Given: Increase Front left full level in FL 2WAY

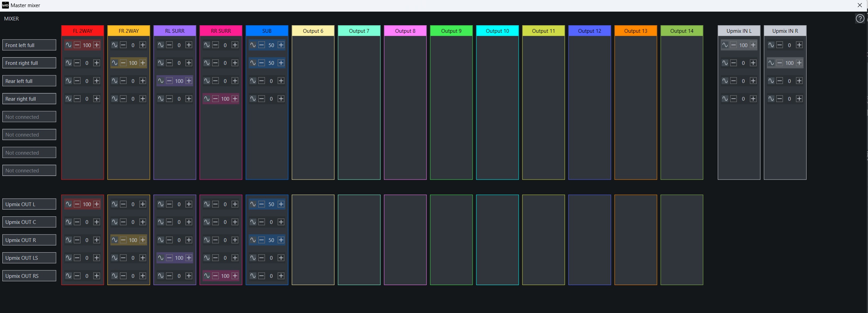Looking at the screenshot, I should click(x=97, y=45).
